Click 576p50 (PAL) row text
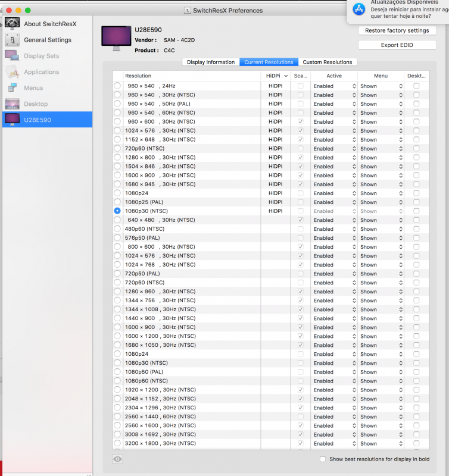The width and height of the screenshot is (449, 476). [142, 237]
